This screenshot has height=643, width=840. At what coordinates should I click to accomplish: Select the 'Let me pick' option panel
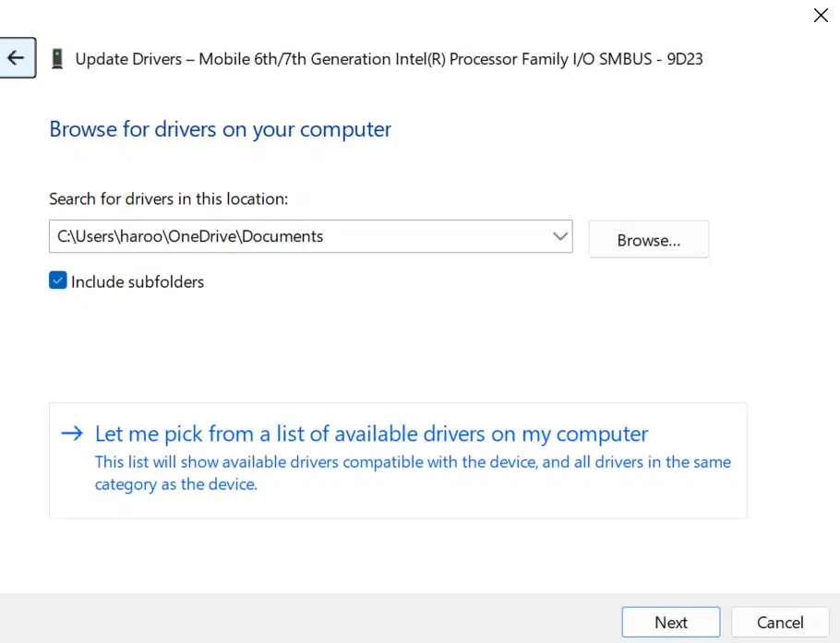pos(397,459)
